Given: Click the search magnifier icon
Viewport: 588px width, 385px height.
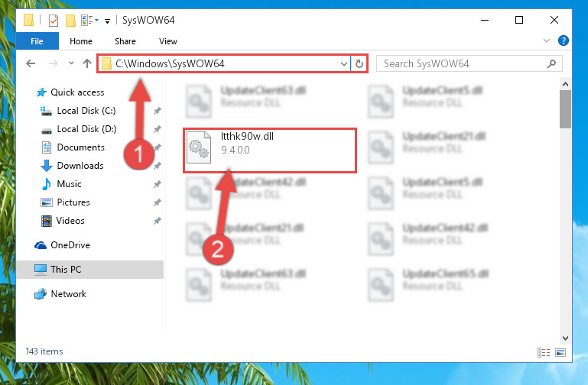Looking at the screenshot, I should (551, 63).
